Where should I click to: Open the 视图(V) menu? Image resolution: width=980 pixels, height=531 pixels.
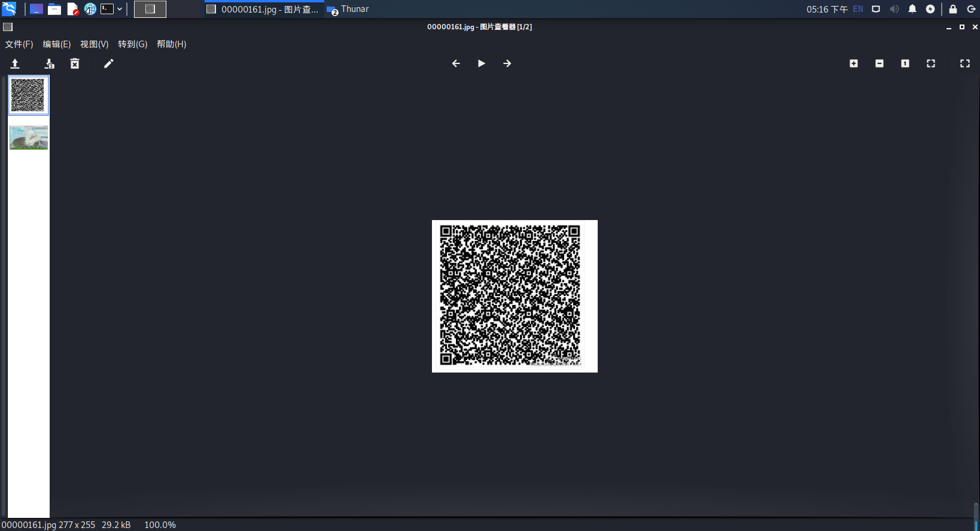pyautogui.click(x=95, y=44)
